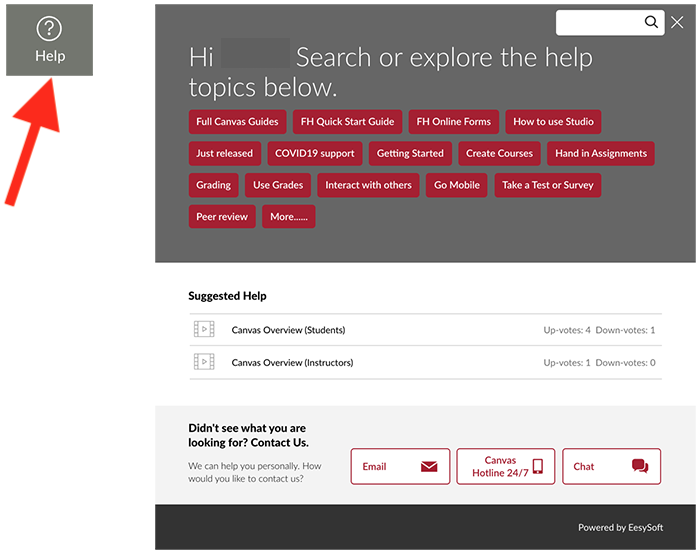The image size is (700, 556).
Task: Click 'Down-votes: 1' on Students overview row
Action: pos(625,330)
